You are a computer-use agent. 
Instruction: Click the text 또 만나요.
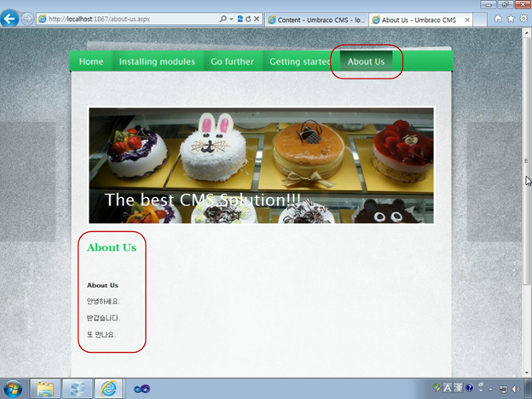point(101,334)
